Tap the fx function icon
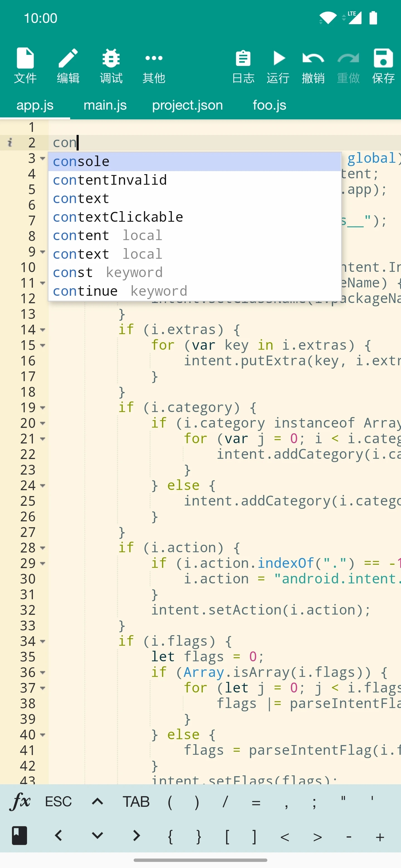Viewport: 401px width, 868px height. point(20,801)
